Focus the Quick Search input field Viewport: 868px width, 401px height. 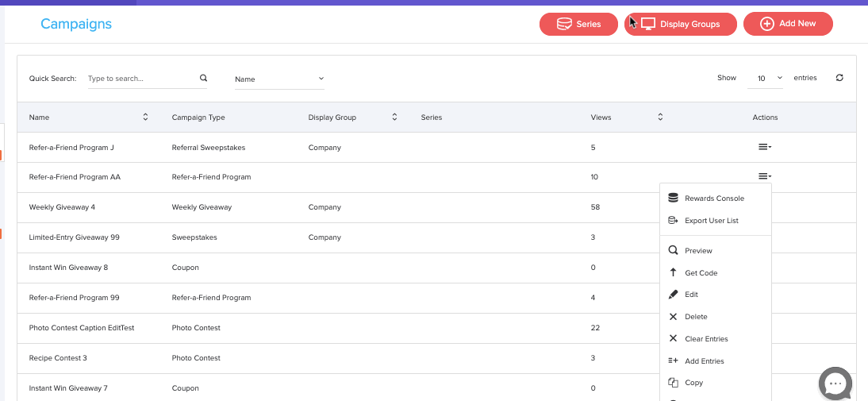point(141,79)
